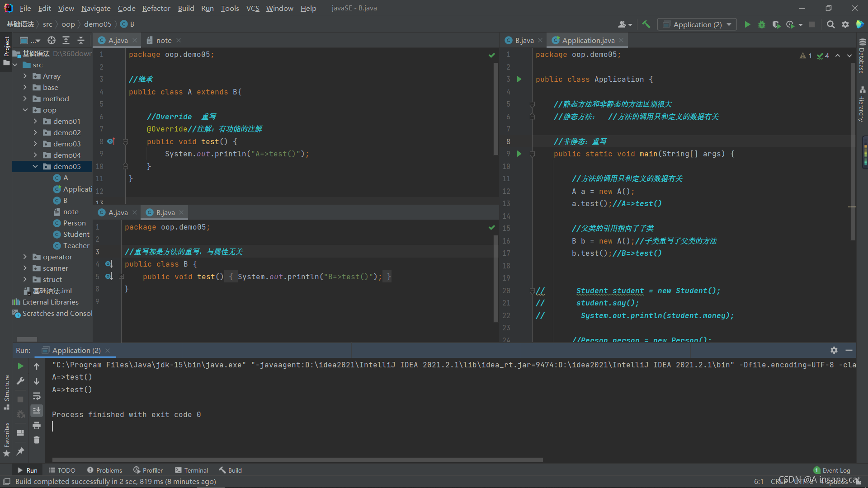Viewport: 868px width, 488px height.
Task: Click the print icon in Run panel
Action: pyautogui.click(x=37, y=425)
